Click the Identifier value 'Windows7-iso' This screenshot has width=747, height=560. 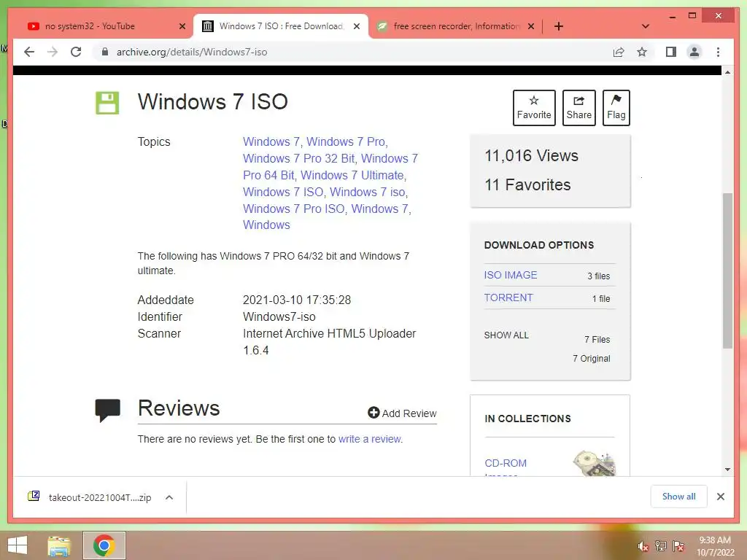[x=279, y=316]
